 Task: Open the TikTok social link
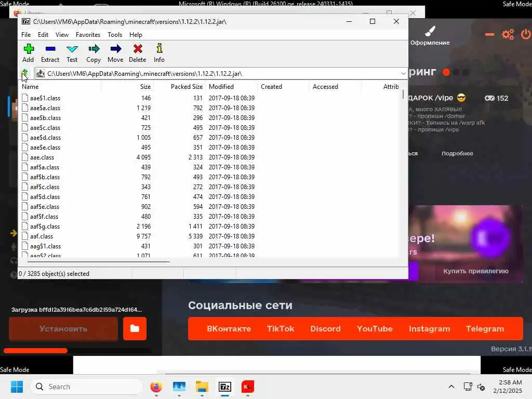coord(281,328)
